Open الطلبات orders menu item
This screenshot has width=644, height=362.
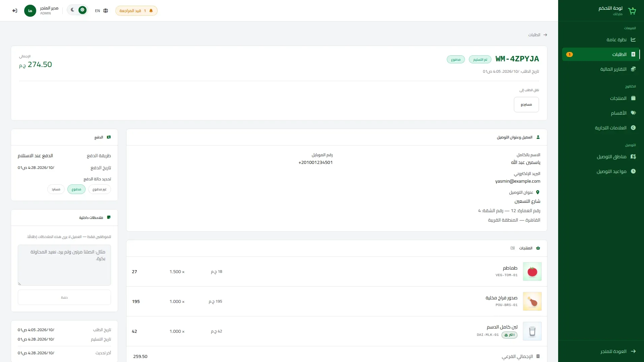pos(601,54)
